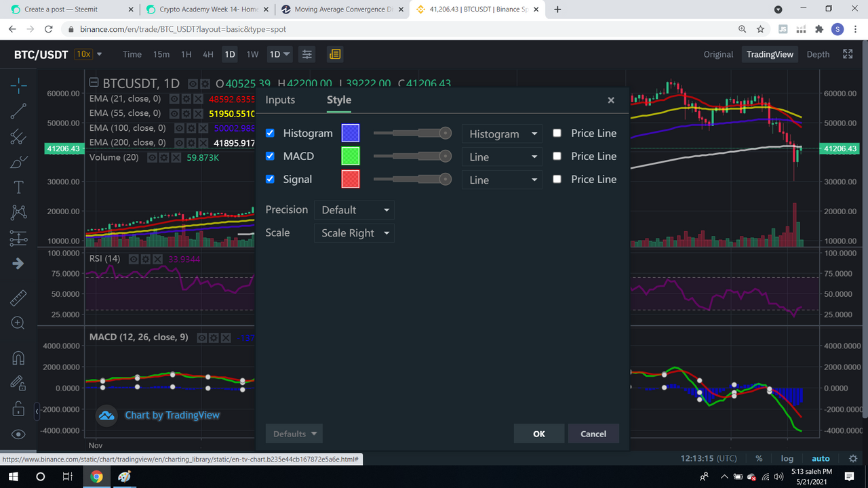Uncheck the MACD plot checkbox

click(x=270, y=157)
